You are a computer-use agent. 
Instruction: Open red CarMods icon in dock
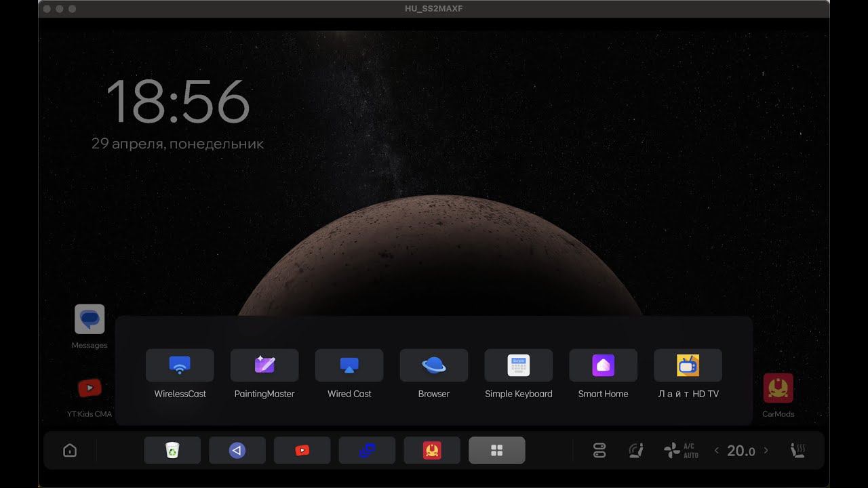(432, 451)
